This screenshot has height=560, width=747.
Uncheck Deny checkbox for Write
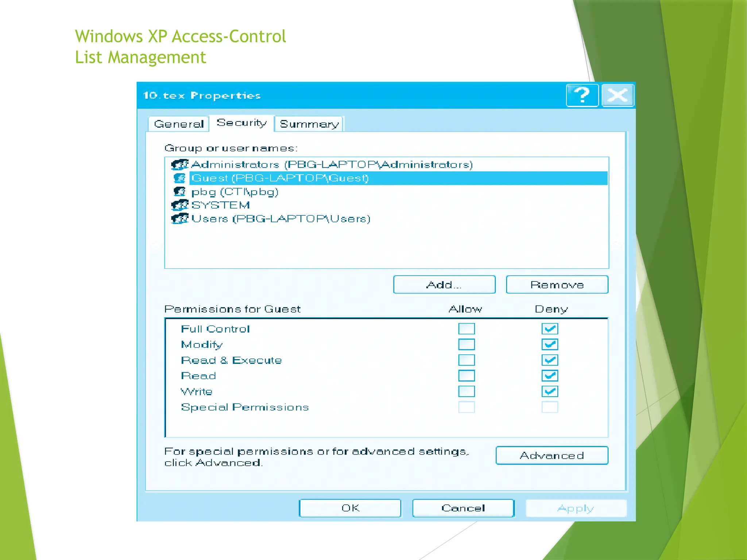(x=550, y=392)
